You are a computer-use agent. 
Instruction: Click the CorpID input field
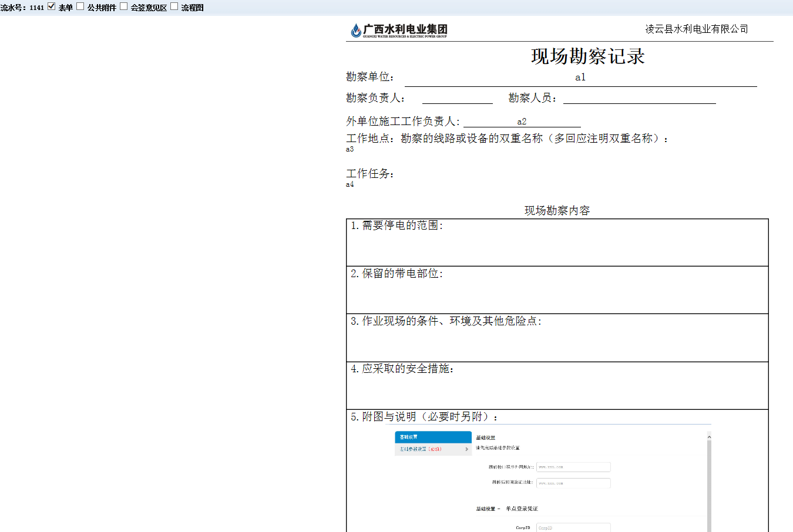pos(573,528)
